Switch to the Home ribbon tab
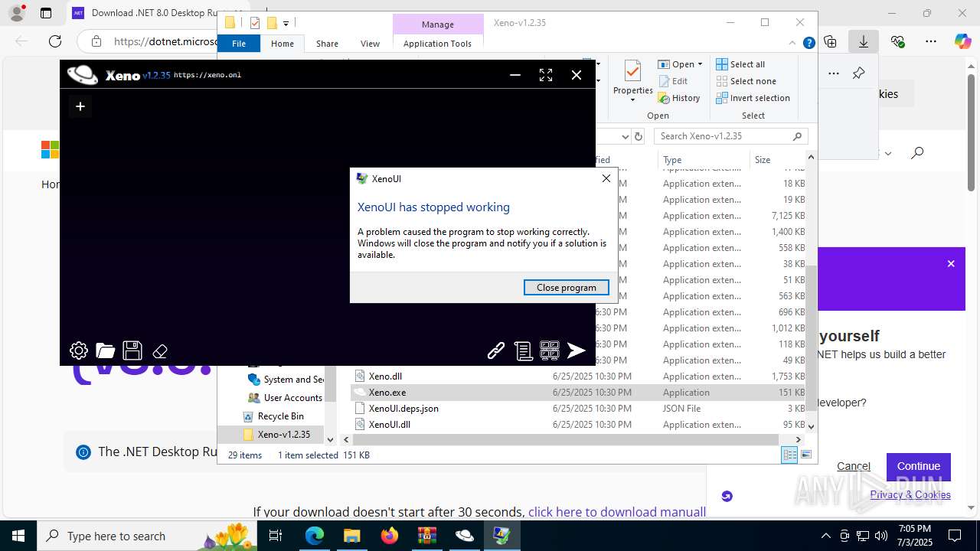980x551 pixels. pyautogui.click(x=283, y=44)
